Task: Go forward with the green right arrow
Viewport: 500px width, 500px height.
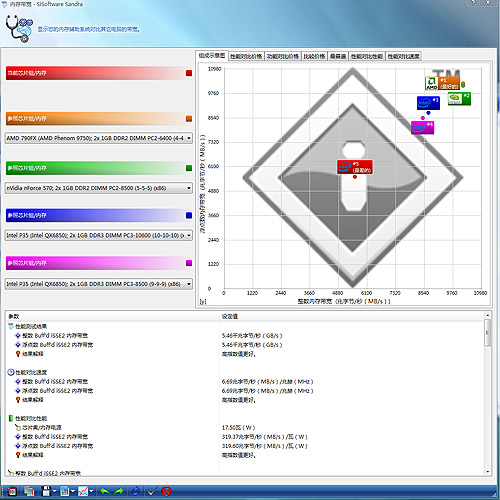Action: click(119, 491)
